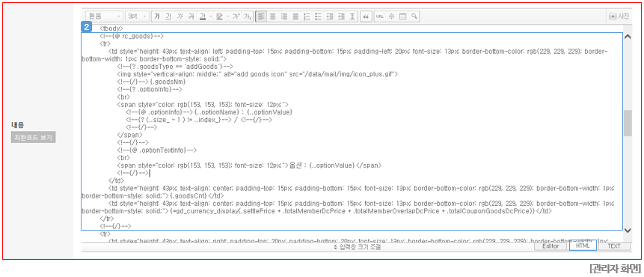The height and width of the screenshot is (277, 644).
Task: Apply the font color
Action: (x=203, y=16)
